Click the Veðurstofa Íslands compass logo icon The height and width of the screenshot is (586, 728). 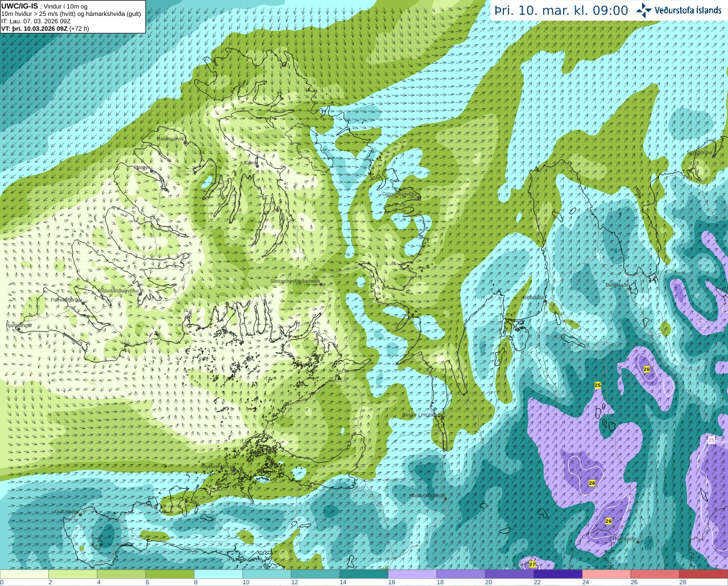644,10
